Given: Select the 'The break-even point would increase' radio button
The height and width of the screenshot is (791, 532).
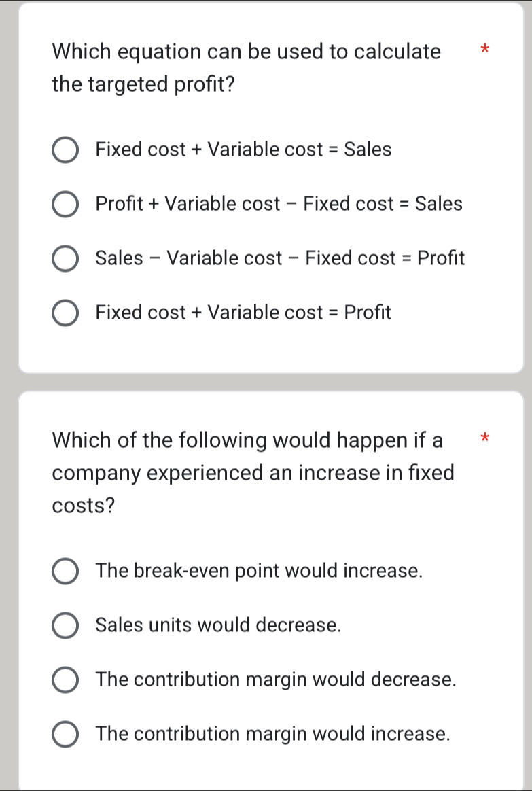Looking at the screenshot, I should pyautogui.click(x=65, y=571).
